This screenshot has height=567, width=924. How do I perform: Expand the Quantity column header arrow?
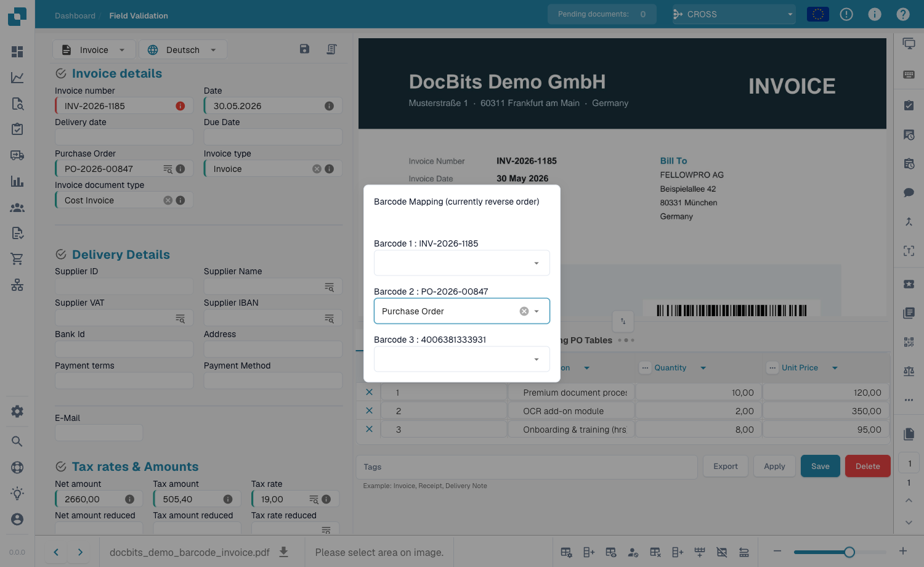point(703,368)
